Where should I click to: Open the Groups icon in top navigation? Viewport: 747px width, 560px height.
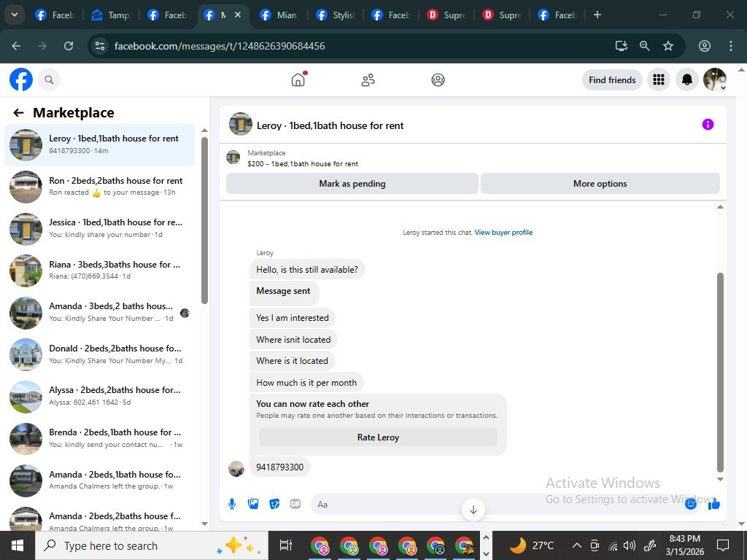(438, 79)
